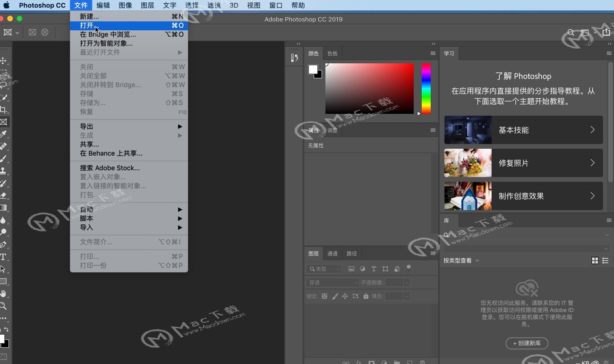Expand the 自动 submenu

129,210
